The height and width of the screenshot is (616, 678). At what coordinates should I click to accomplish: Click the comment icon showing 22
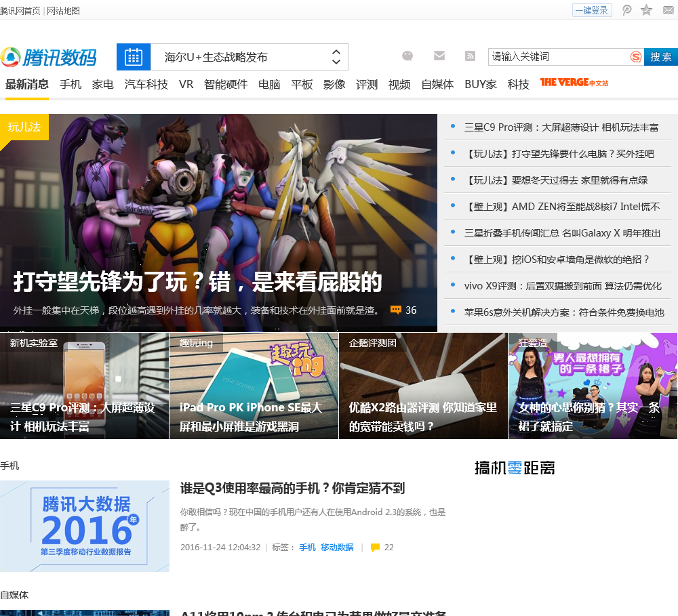coord(375,548)
